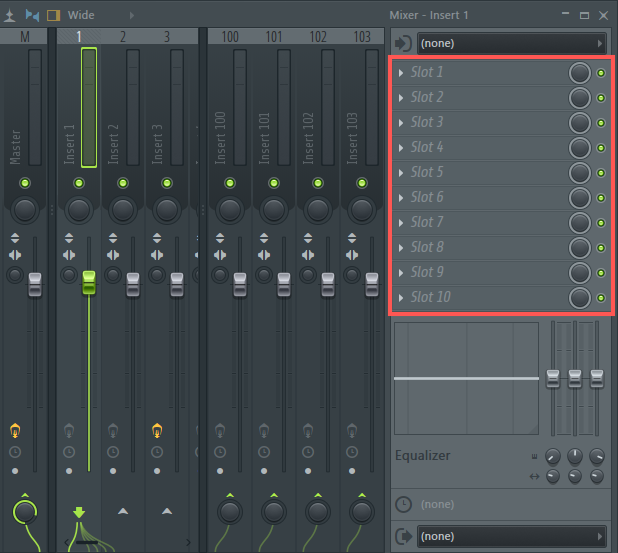This screenshot has width=618, height=553.
Task: Select mixer track 2 header
Action: coord(123,37)
